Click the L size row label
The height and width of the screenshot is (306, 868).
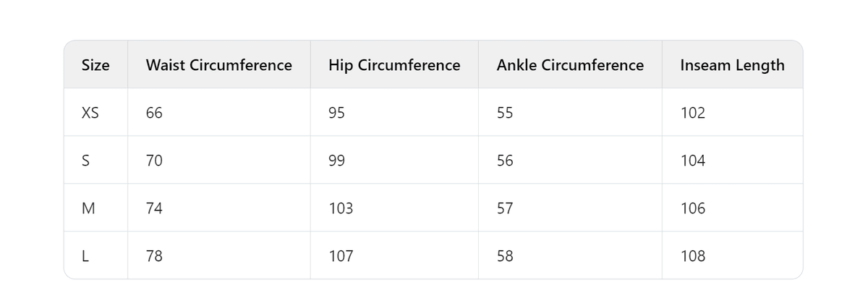click(x=85, y=256)
